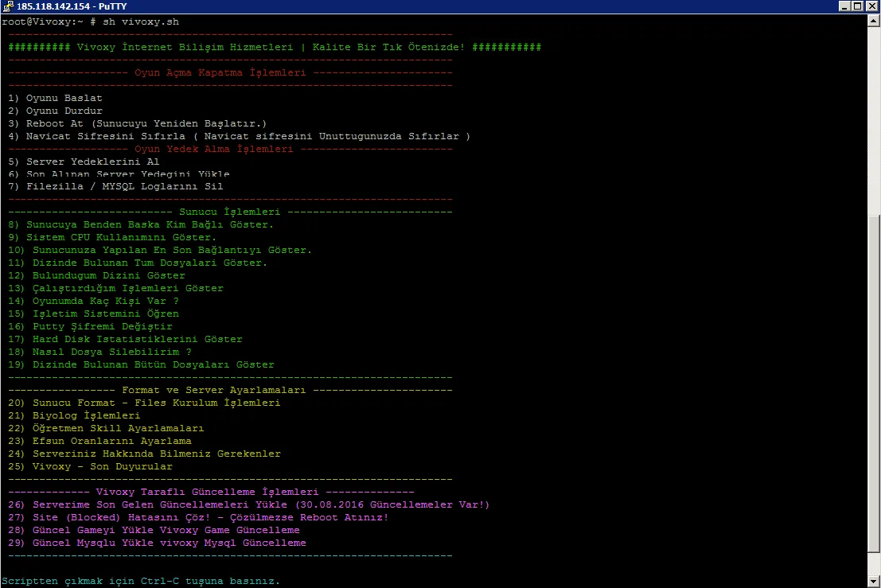Viewport: 881px width, 588px height.
Task: Click 'Vivoxy Taraflı Güncelleme İşlemleri' heading
Action: click(208, 493)
